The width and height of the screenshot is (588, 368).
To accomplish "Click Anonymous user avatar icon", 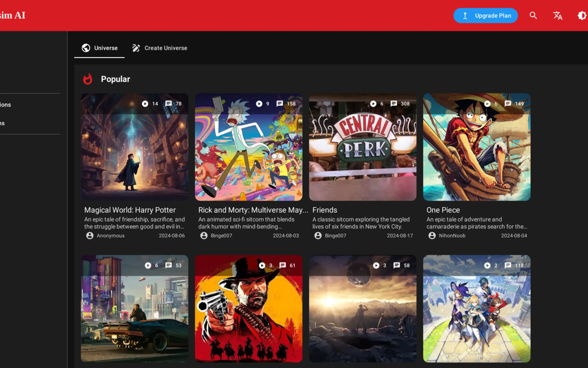I will [90, 236].
